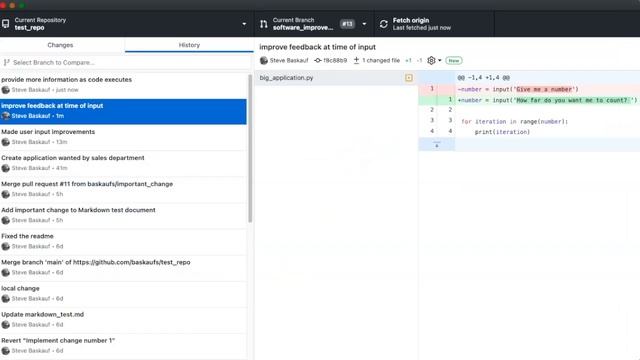Click author avatar in commit header
The height and width of the screenshot is (360, 640).
point(264,60)
